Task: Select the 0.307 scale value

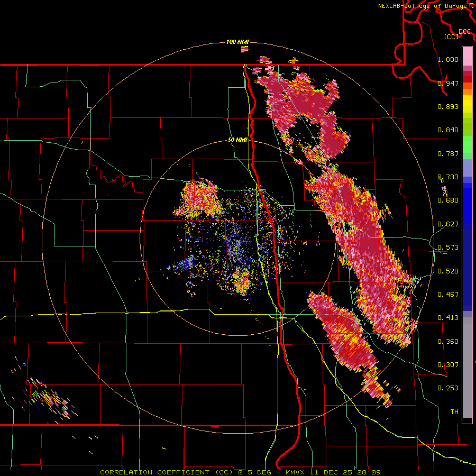Action: (x=448, y=364)
